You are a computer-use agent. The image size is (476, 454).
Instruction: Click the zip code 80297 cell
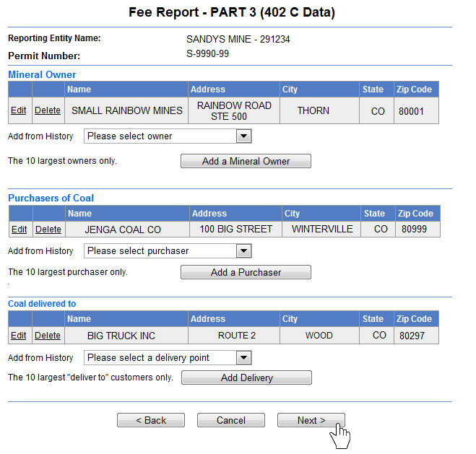[416, 336]
